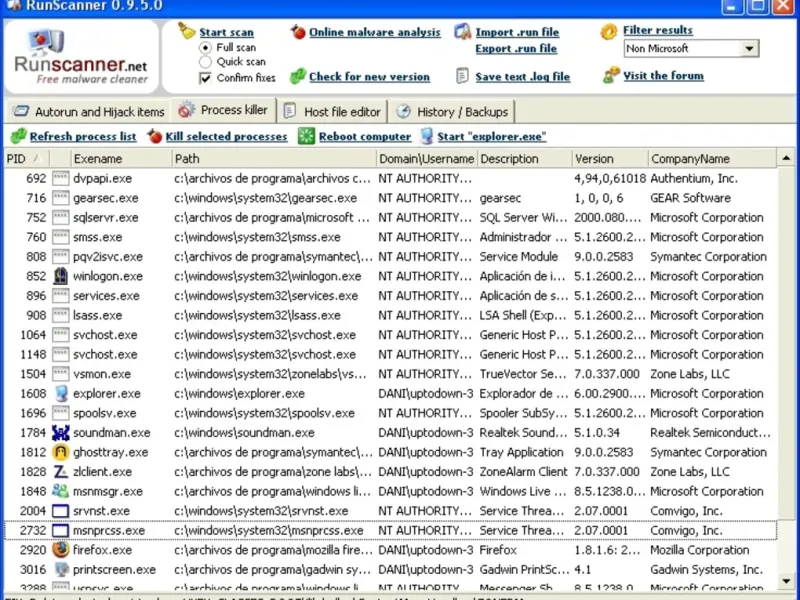Select the services.exe process row

coord(391,295)
